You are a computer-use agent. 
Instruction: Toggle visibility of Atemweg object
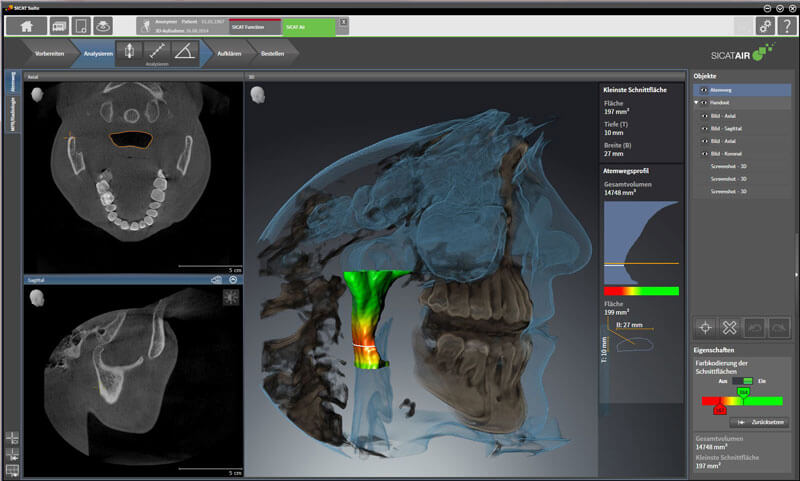(x=704, y=90)
